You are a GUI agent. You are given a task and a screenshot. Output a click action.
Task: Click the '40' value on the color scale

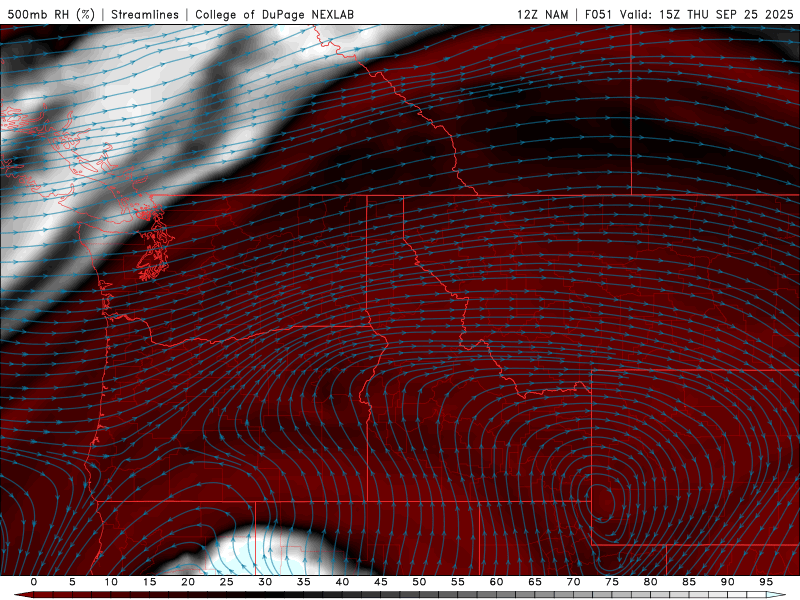342,582
